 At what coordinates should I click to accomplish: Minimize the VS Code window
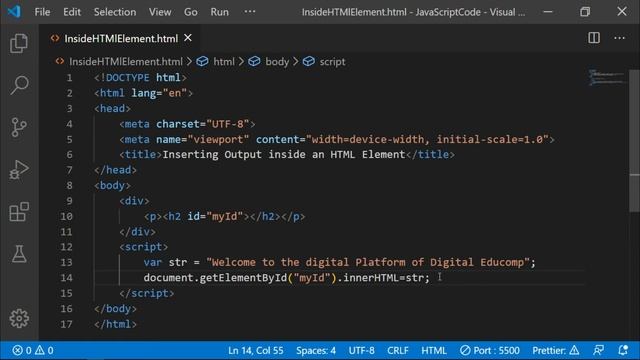tap(548, 11)
